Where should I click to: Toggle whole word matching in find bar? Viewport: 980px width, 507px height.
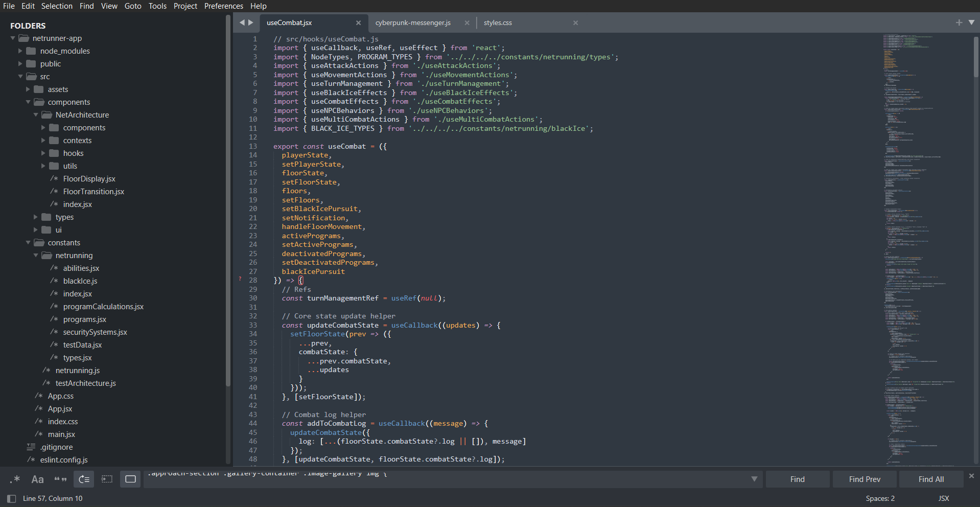click(x=60, y=479)
